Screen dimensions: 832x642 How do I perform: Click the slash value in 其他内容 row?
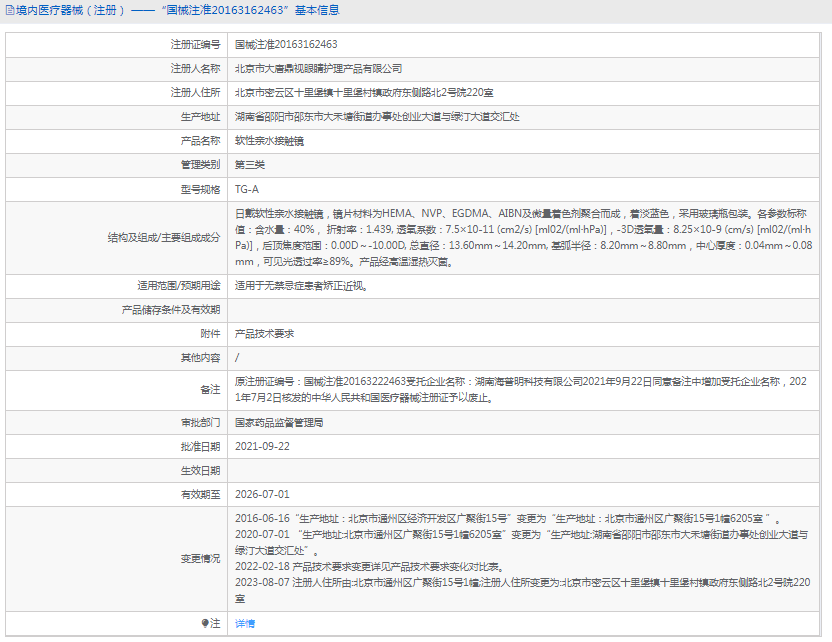(237, 358)
